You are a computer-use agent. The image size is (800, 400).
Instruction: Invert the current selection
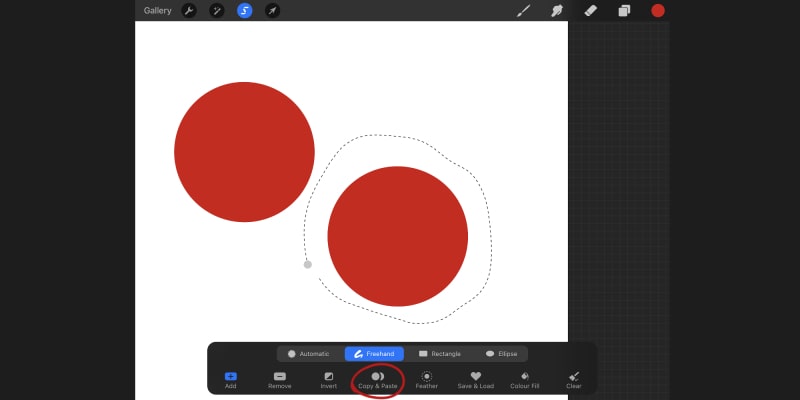329,380
